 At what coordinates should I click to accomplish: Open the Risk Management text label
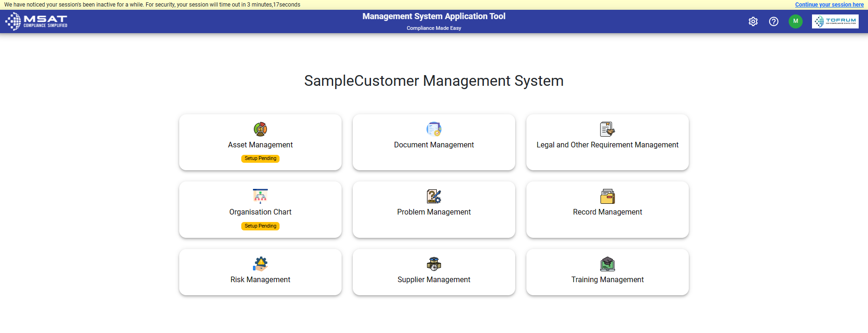click(260, 279)
